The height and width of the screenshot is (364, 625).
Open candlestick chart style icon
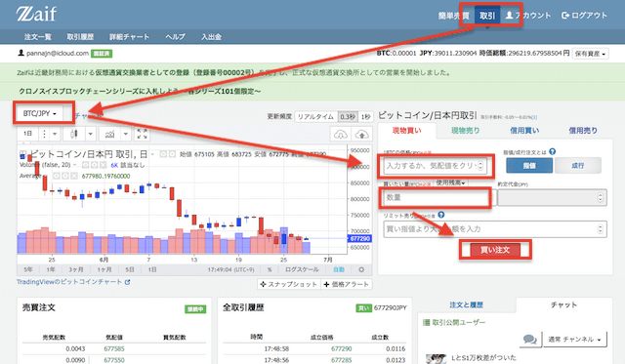pyautogui.click(x=74, y=134)
